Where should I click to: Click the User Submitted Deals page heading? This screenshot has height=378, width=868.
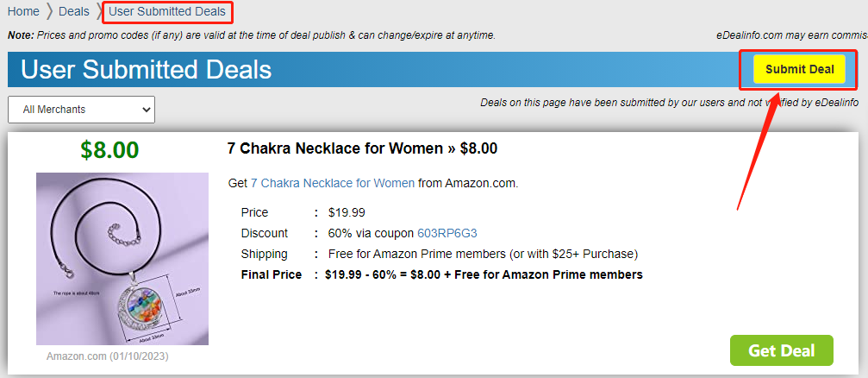coord(147,70)
